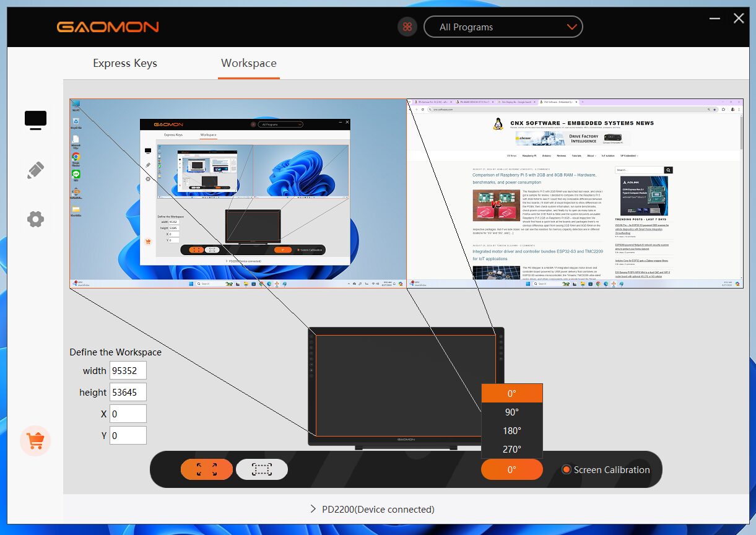Switch to the Express Keys tab
Screen dimensions: 756x535
[x=125, y=63]
